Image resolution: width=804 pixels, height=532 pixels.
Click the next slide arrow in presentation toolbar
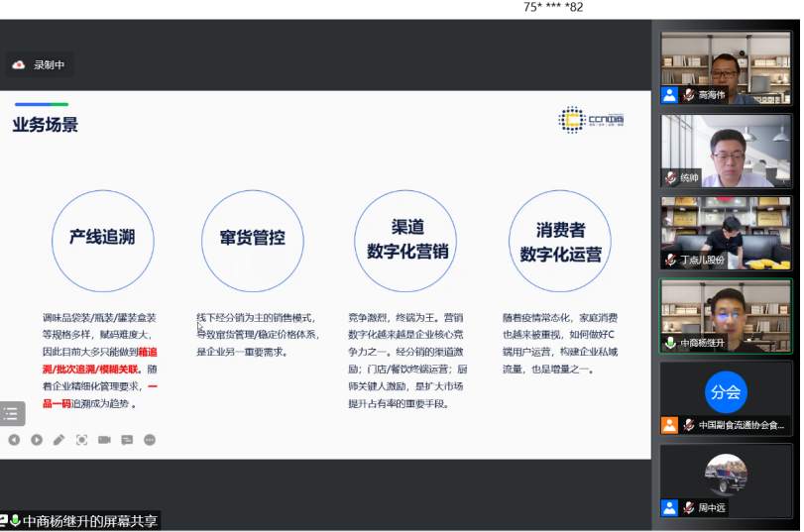[37, 440]
